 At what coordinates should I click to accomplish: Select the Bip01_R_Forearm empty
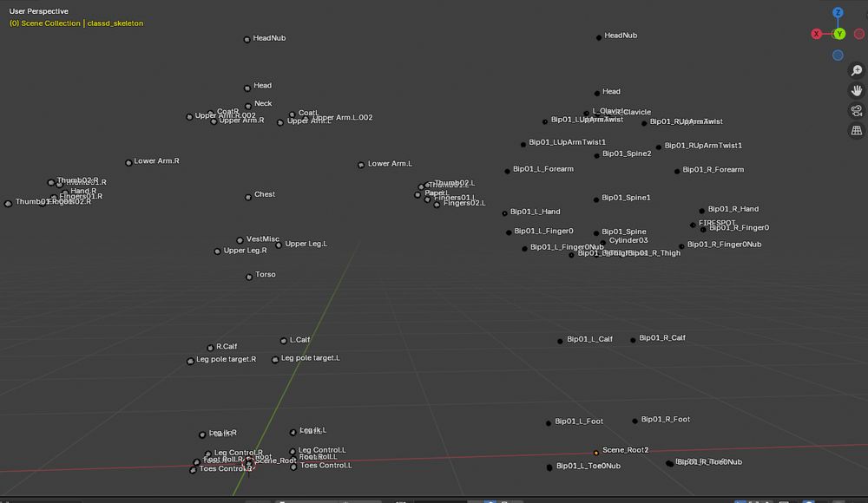(x=676, y=172)
